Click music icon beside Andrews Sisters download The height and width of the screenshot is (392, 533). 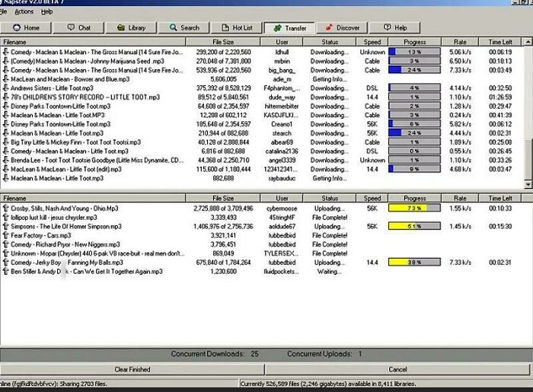pyautogui.click(x=5, y=88)
